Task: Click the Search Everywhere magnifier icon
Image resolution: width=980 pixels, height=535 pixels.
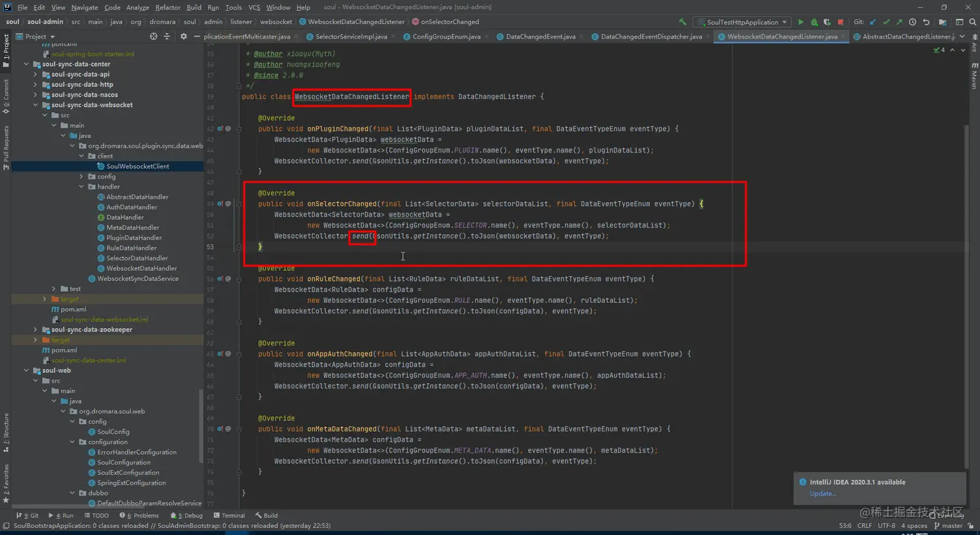Action: [972, 22]
